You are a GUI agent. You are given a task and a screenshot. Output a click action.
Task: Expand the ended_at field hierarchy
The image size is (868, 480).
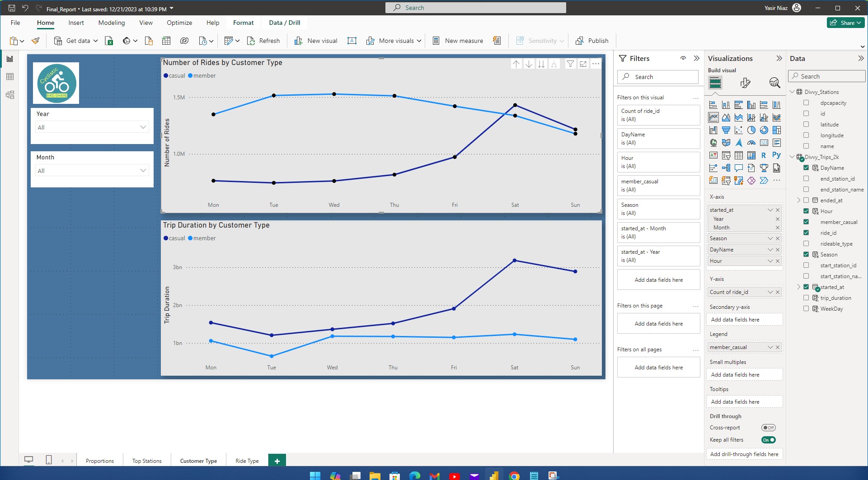pyautogui.click(x=798, y=200)
